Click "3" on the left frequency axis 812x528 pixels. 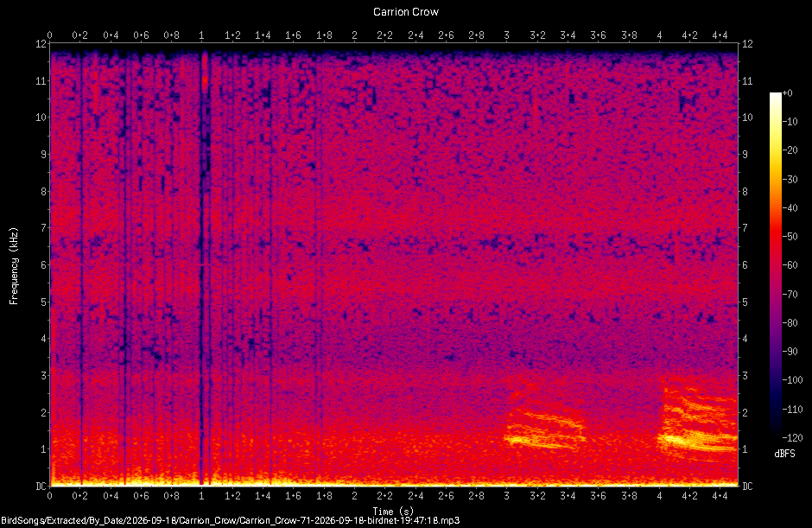pyautogui.click(x=43, y=375)
